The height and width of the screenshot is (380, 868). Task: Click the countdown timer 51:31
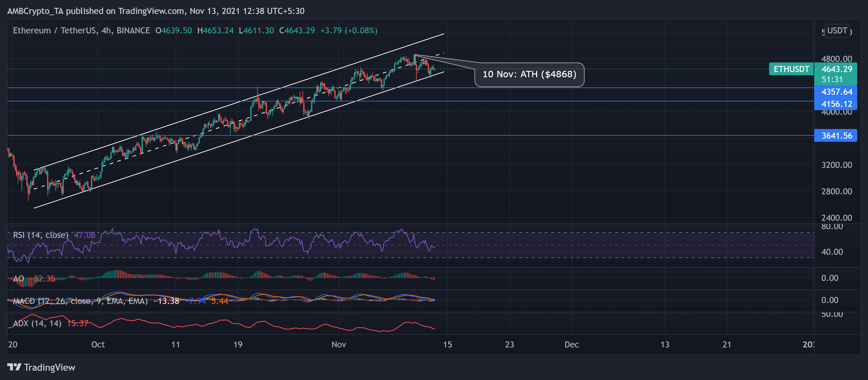[x=832, y=79]
